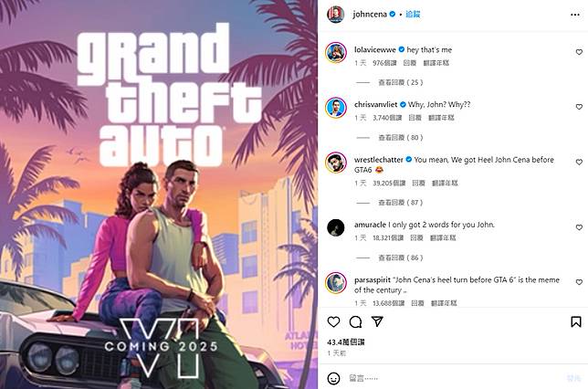Open the three-dot more options menu
Viewport: 588px width, 389px height.
point(575,15)
